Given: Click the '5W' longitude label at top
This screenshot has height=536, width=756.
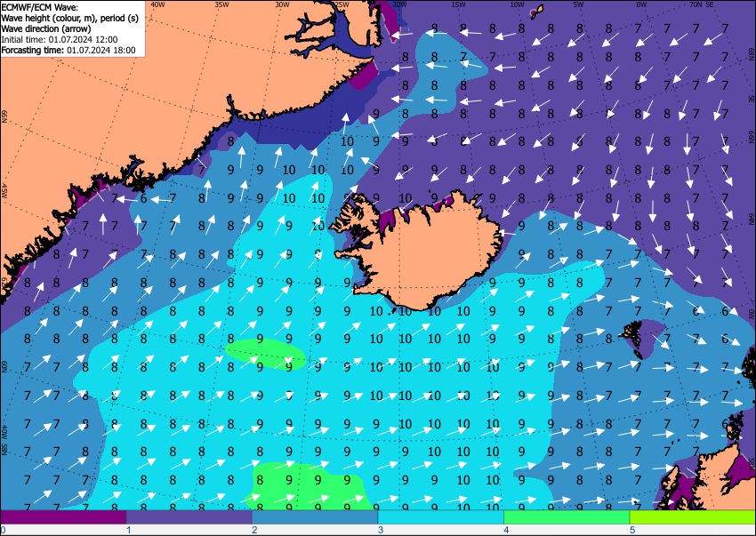Looking at the screenshot, I should (x=578, y=4).
